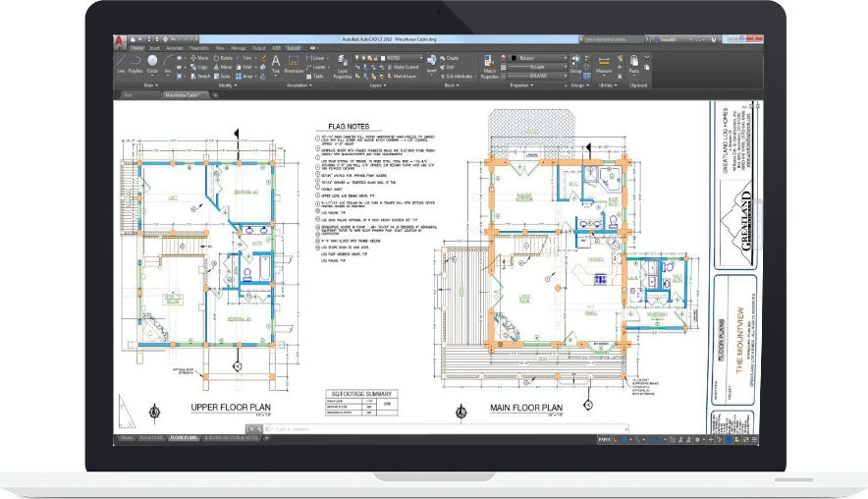Click Edit Attributes button
868x499 pixels.
coord(457,77)
